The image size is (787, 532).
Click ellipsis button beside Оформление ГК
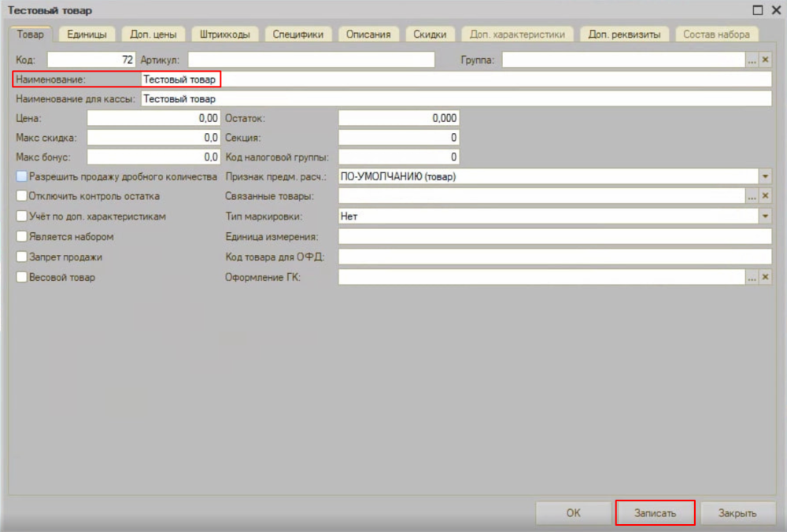pos(752,277)
